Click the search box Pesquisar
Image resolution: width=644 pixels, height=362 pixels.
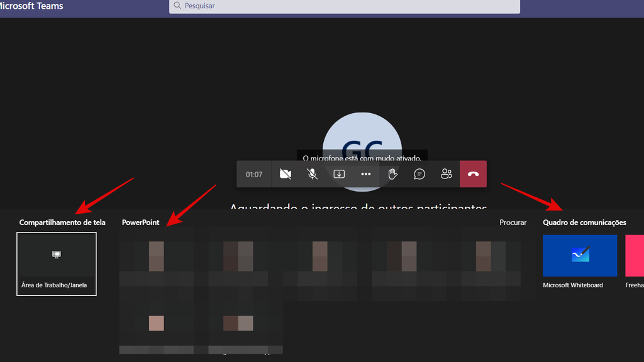(345, 6)
